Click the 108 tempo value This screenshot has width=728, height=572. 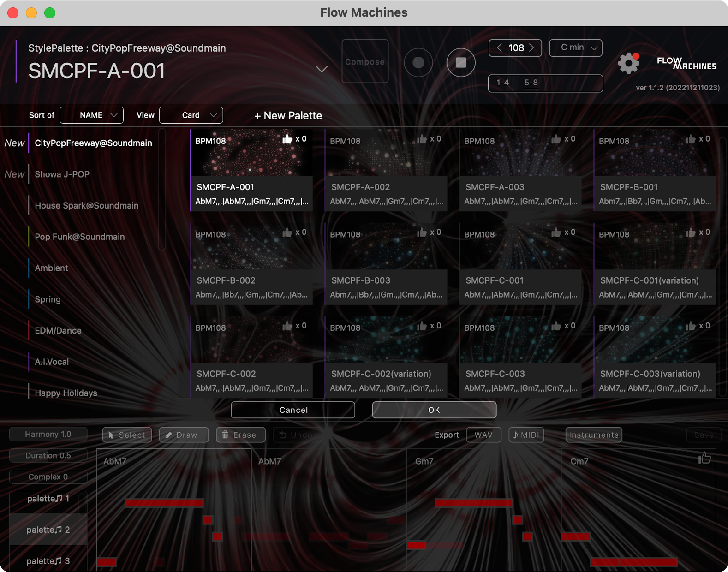pyautogui.click(x=516, y=48)
